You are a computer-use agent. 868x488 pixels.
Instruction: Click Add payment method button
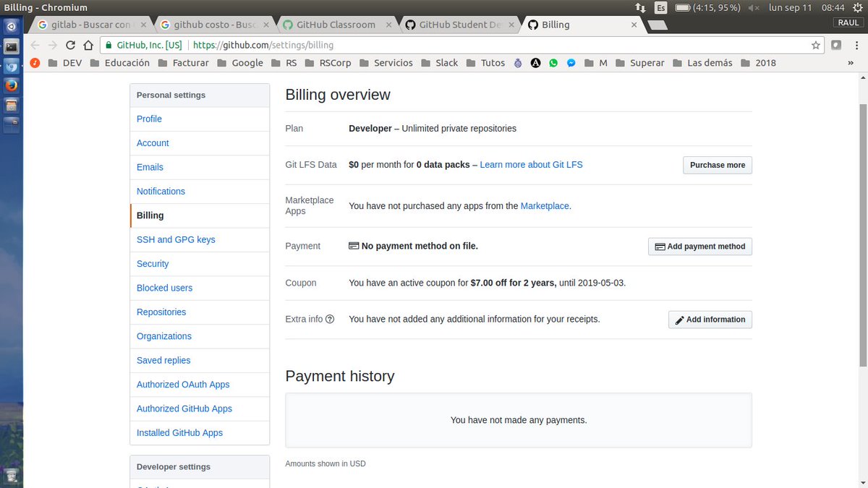(x=700, y=247)
